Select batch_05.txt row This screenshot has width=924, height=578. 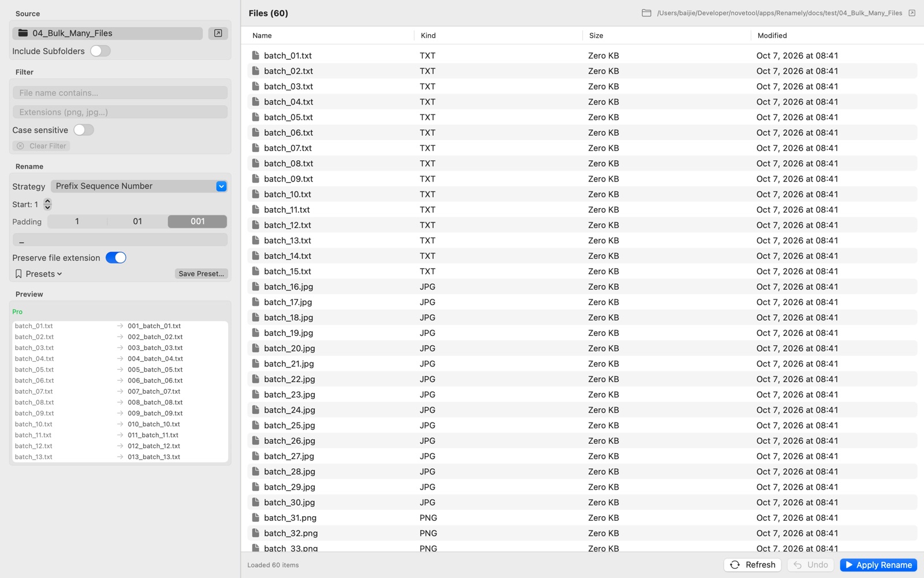coord(582,117)
